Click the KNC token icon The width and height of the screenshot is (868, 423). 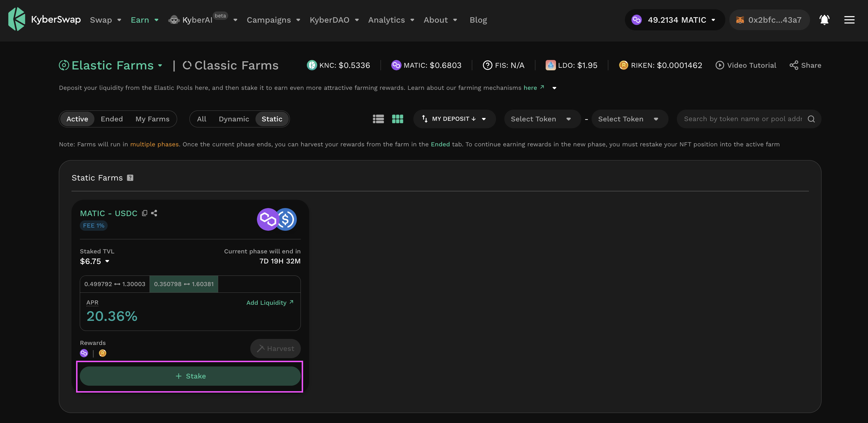click(x=312, y=65)
